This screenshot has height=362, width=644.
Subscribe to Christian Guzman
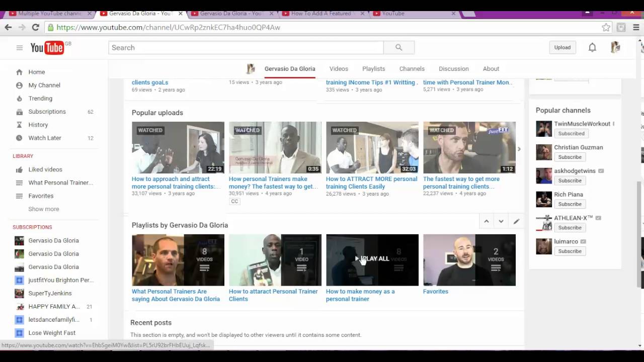(x=570, y=157)
